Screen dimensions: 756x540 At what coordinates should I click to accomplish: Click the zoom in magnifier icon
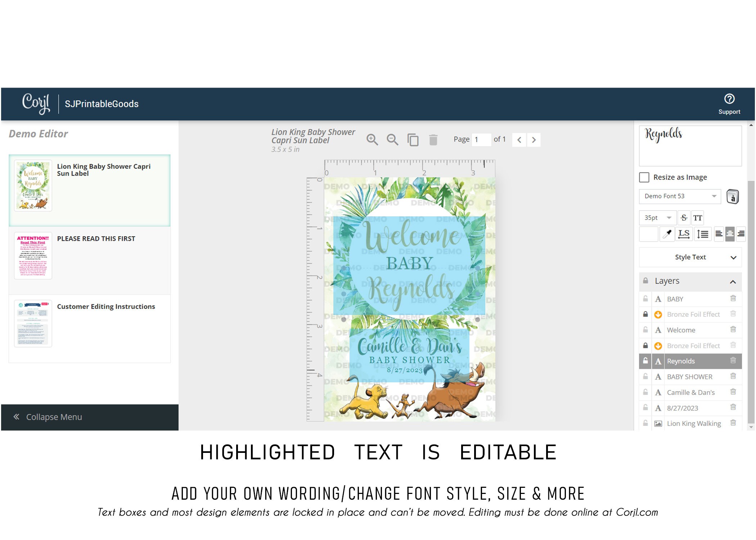tap(372, 140)
